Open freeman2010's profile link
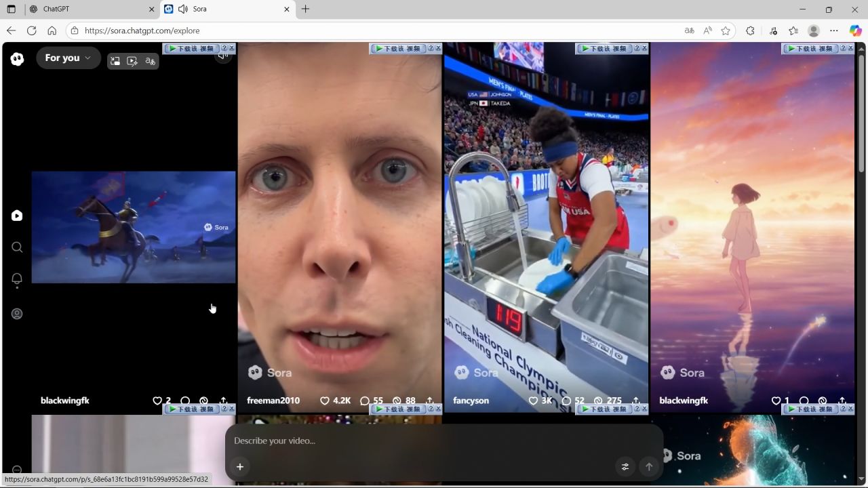868x488 pixels. tap(273, 401)
